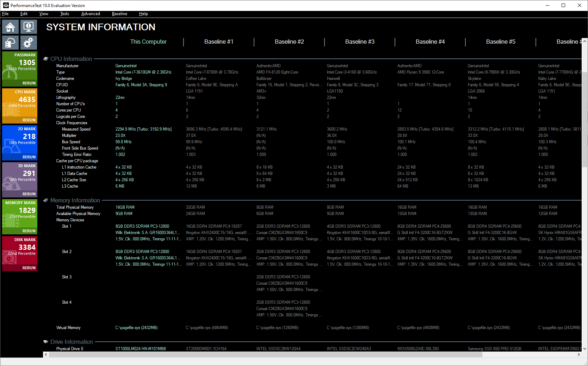
Task: Click the Baseline #2 column header
Action: 289,42
